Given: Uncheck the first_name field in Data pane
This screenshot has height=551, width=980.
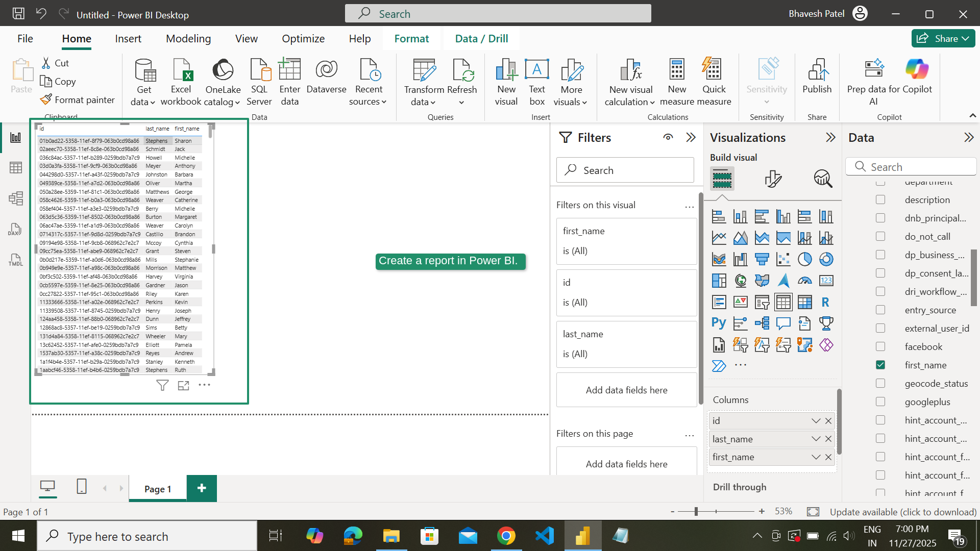Looking at the screenshot, I should pyautogui.click(x=880, y=365).
